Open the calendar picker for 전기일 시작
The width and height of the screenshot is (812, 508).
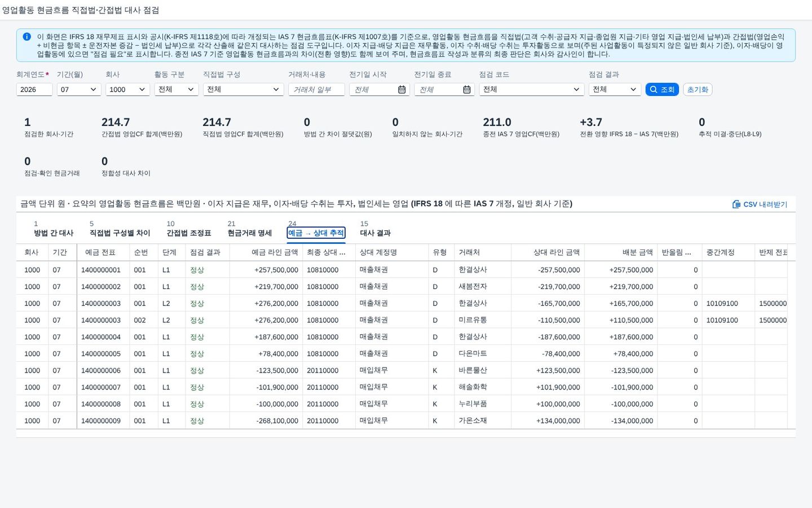(x=402, y=90)
